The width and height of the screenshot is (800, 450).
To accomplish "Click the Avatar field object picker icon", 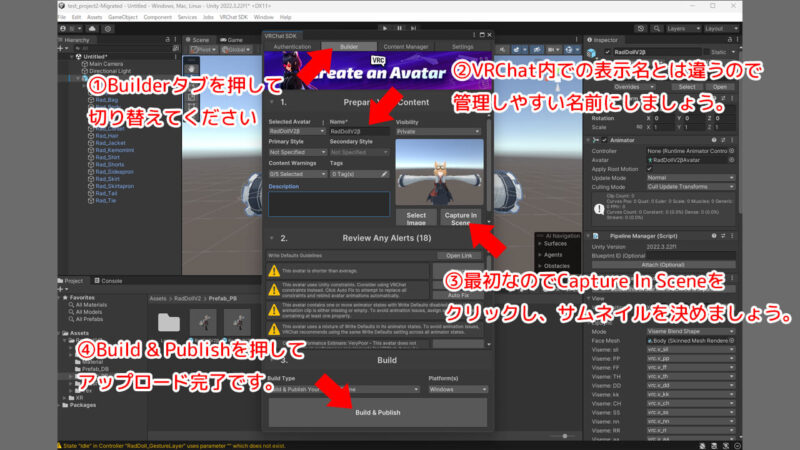I will pos(732,160).
